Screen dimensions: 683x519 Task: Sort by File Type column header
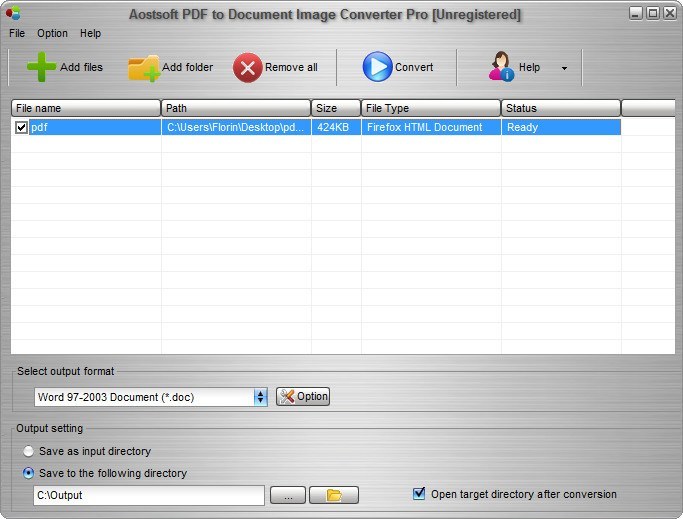(431, 108)
